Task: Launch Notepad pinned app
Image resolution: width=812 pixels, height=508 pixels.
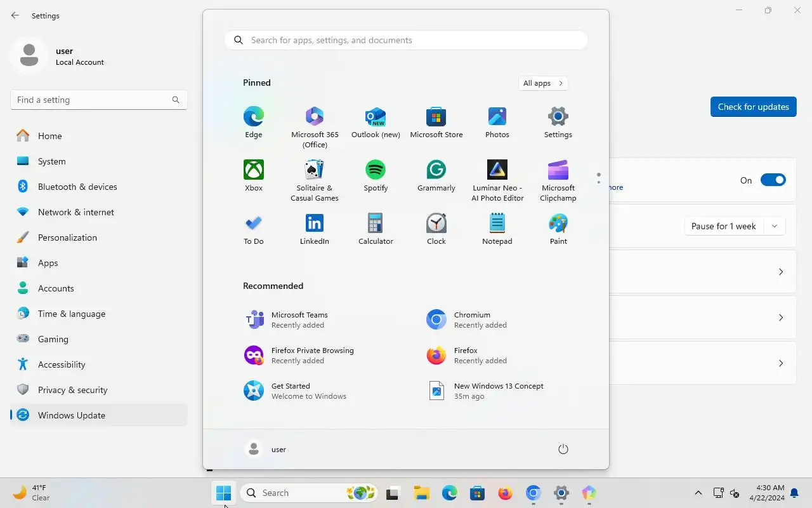Action: click(497, 229)
